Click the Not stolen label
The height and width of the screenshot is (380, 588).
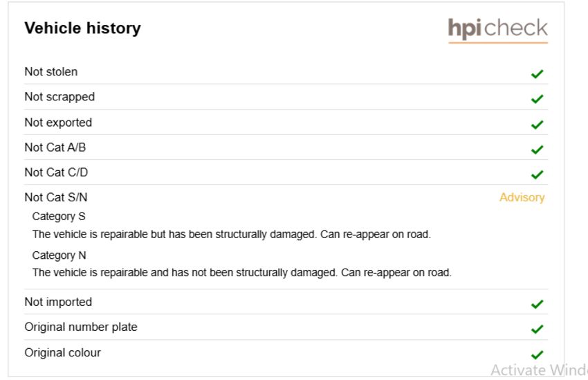pyautogui.click(x=51, y=72)
